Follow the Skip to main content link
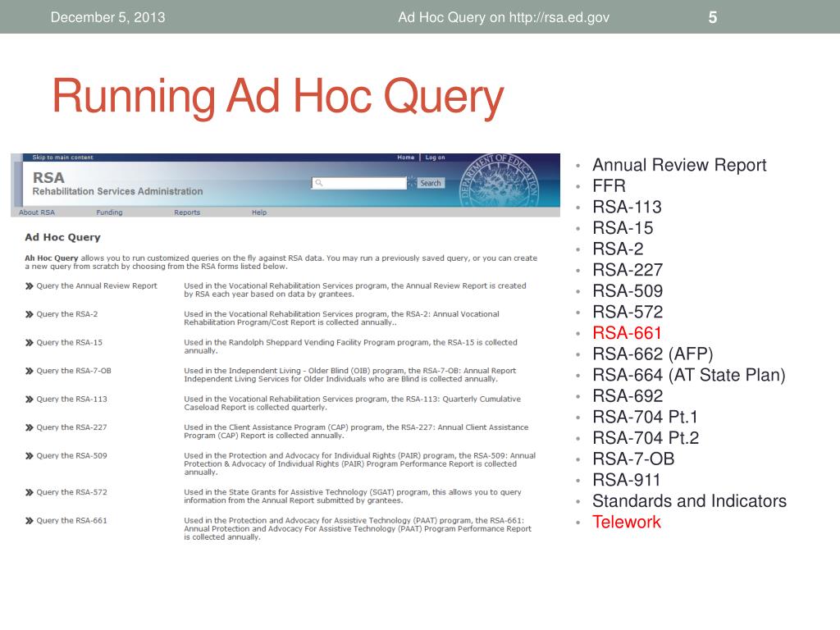 [x=62, y=157]
